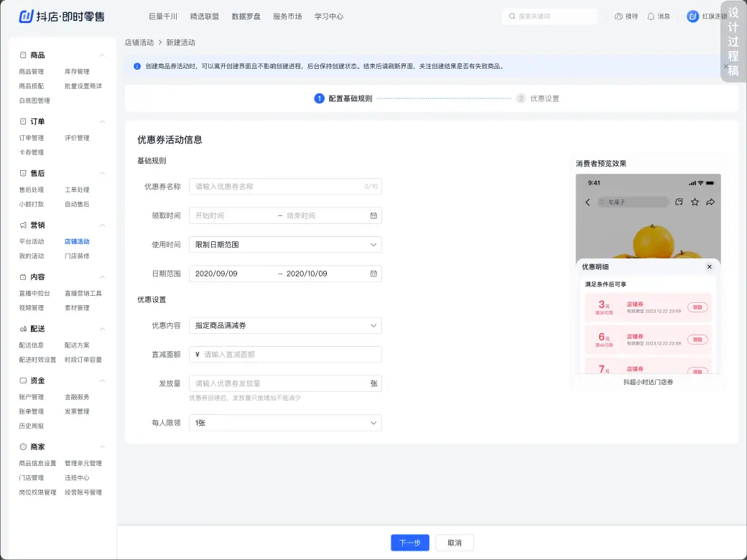Collapse the 售后 sidebar section
The width and height of the screenshot is (747, 560).
(103, 173)
